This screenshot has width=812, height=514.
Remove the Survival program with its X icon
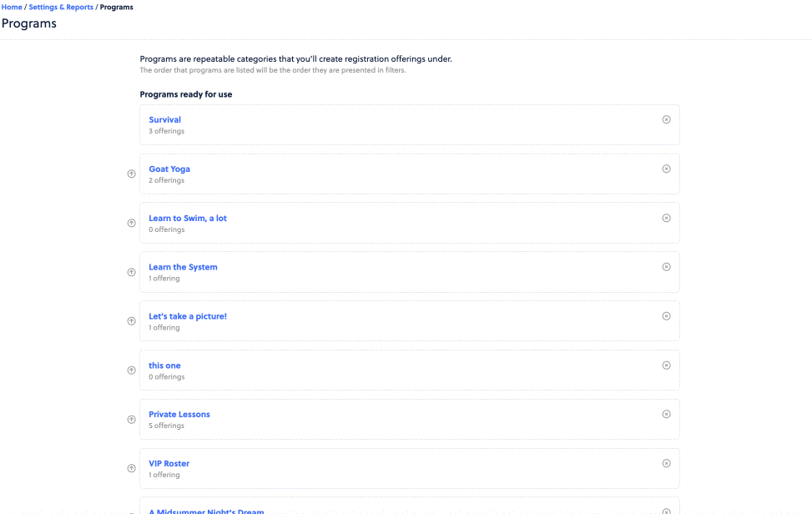[x=666, y=119]
